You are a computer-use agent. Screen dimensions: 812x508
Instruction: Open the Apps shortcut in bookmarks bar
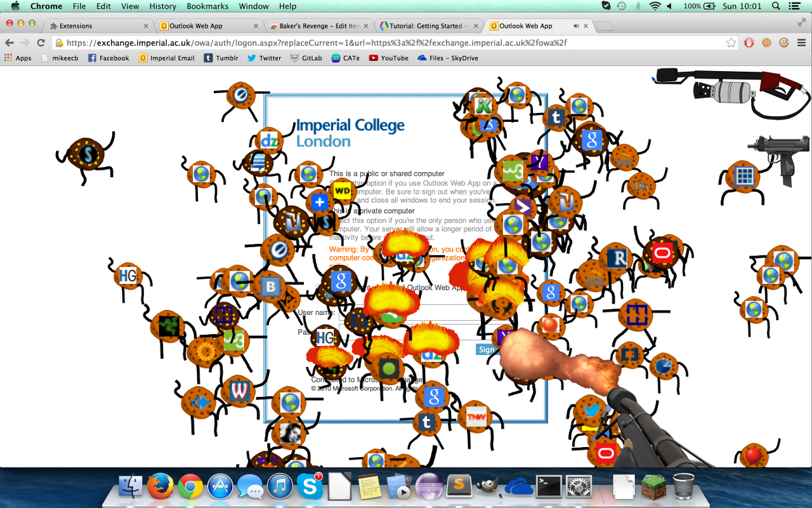(18, 58)
